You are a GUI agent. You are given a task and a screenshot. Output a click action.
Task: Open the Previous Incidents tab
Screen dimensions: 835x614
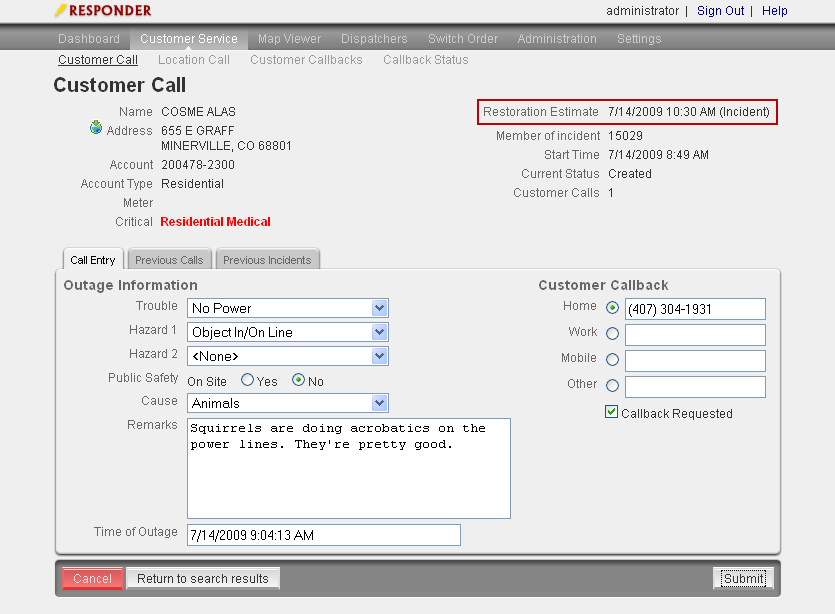click(x=267, y=260)
